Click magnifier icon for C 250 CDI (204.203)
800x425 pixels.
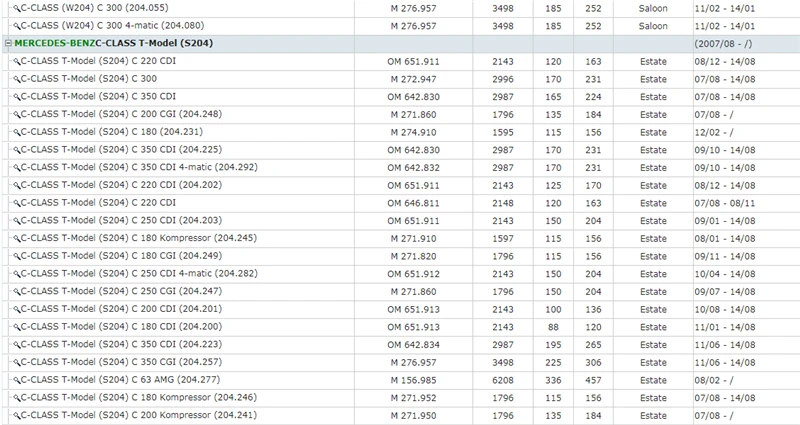17,221
